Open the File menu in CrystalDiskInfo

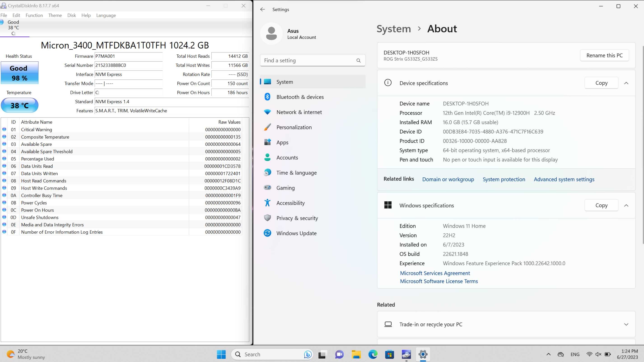(4, 15)
